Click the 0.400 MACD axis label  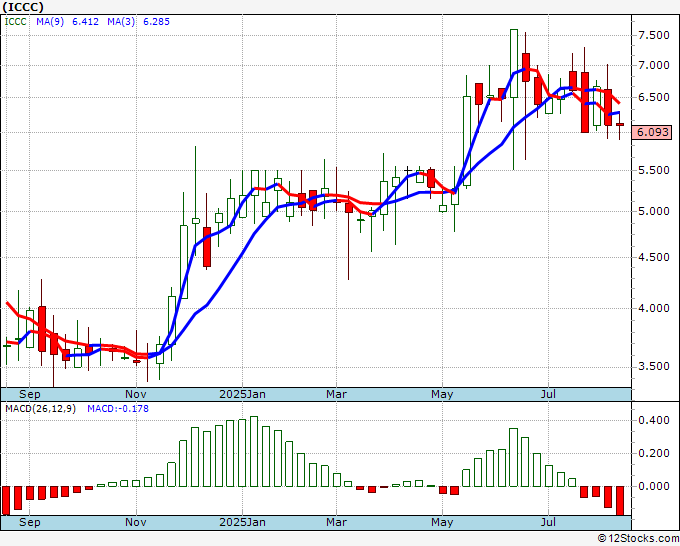pyautogui.click(x=654, y=420)
